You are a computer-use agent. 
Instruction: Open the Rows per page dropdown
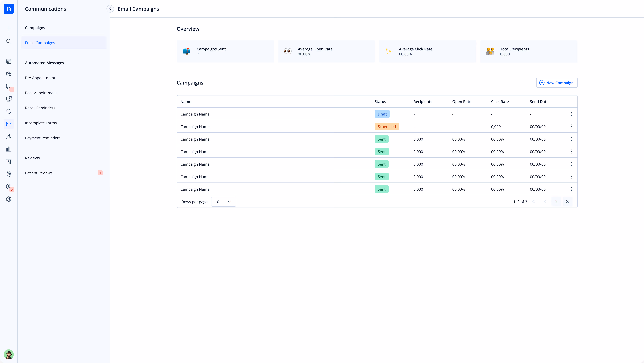pos(223,202)
